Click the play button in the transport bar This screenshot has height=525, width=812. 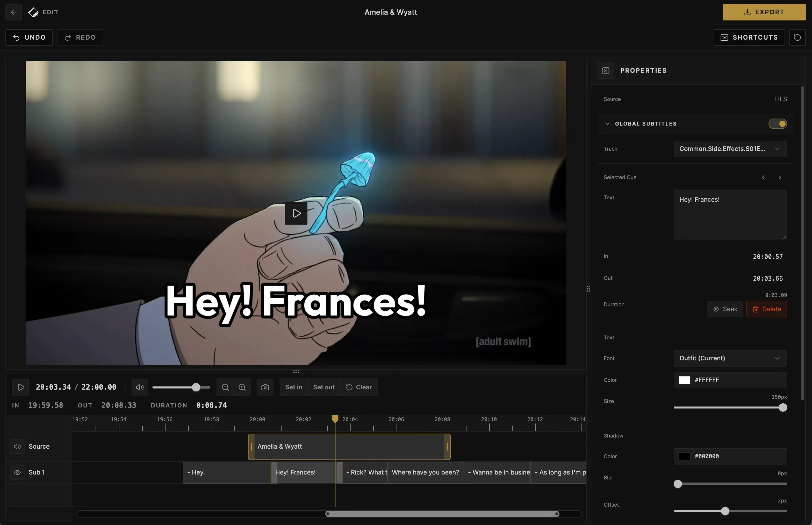coord(21,387)
